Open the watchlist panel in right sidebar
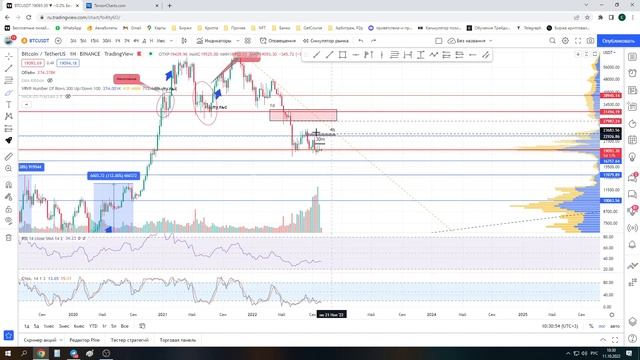This screenshot has height=360, width=640. [632, 57]
